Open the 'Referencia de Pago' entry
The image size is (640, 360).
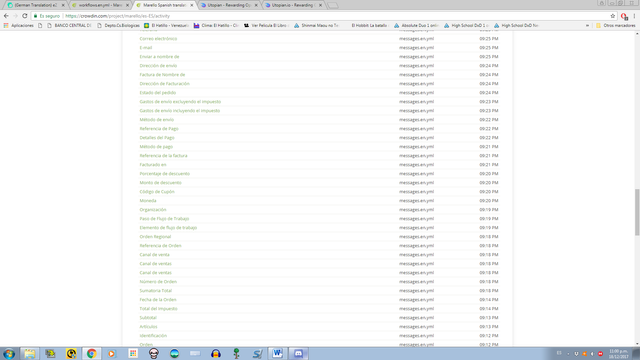(x=159, y=129)
